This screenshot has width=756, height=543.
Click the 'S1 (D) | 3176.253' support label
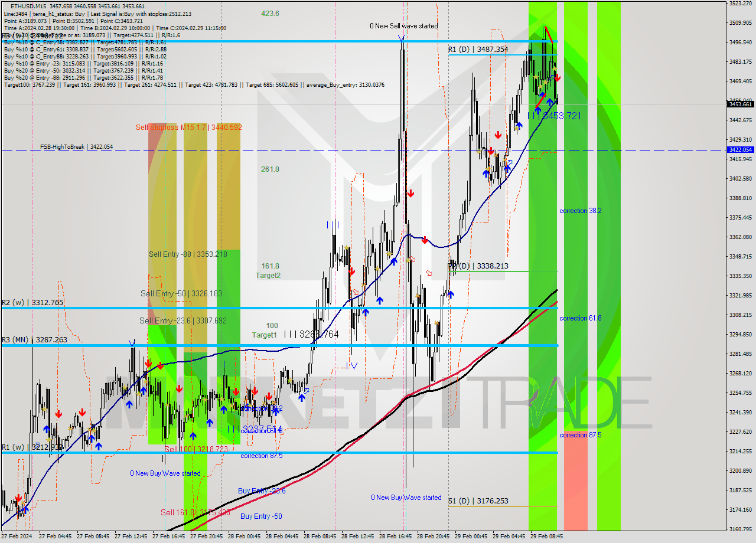point(478,501)
